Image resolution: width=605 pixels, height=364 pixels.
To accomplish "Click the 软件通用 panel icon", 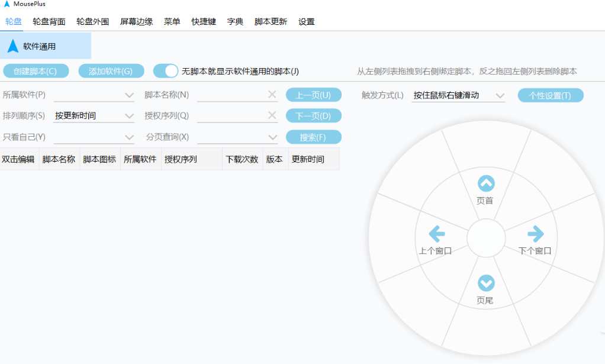I will click(15, 45).
